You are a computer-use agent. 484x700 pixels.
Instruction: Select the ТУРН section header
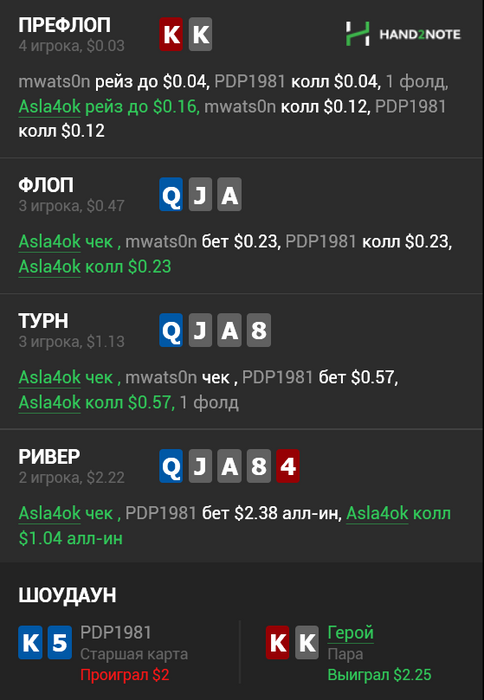point(43,321)
